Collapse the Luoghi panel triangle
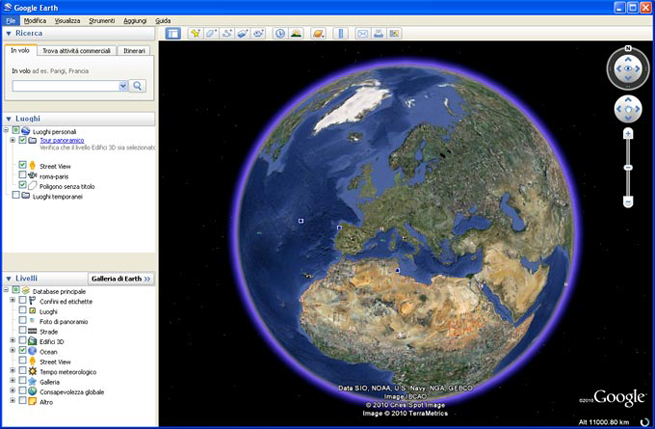 pos(8,119)
